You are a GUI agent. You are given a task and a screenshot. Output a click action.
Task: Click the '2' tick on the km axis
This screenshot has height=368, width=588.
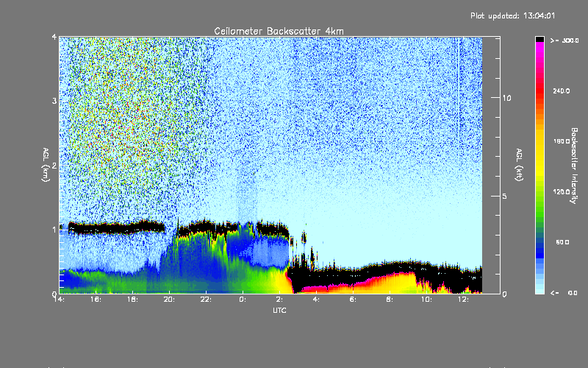click(54, 166)
